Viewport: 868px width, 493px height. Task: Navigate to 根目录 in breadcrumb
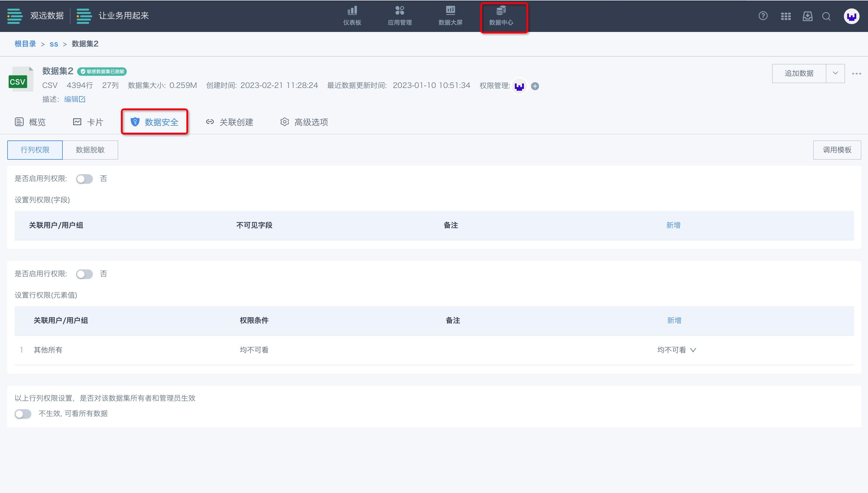click(25, 44)
